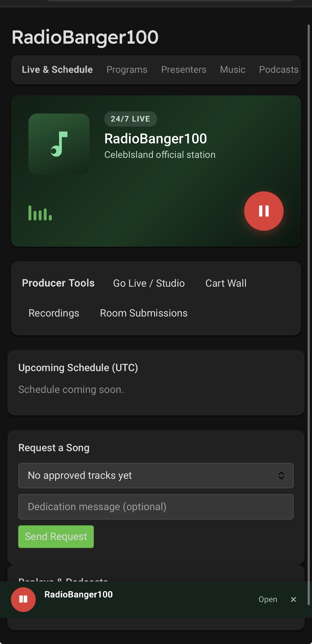Open Go Live / Studio
Viewport: 312px width, 644px height.
pyautogui.click(x=149, y=283)
